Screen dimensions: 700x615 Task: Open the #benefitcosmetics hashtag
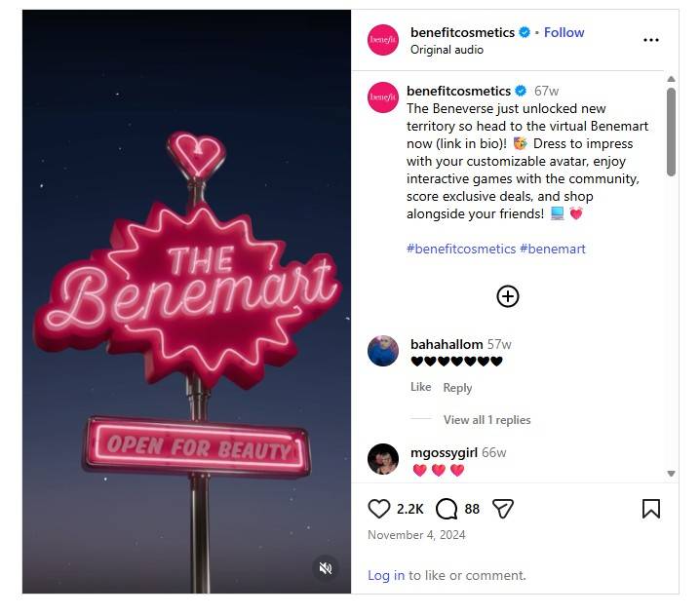coord(460,249)
